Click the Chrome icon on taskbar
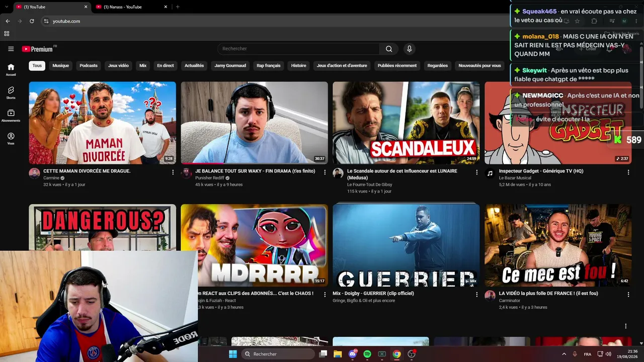This screenshot has height=362, width=644. [x=397, y=354]
